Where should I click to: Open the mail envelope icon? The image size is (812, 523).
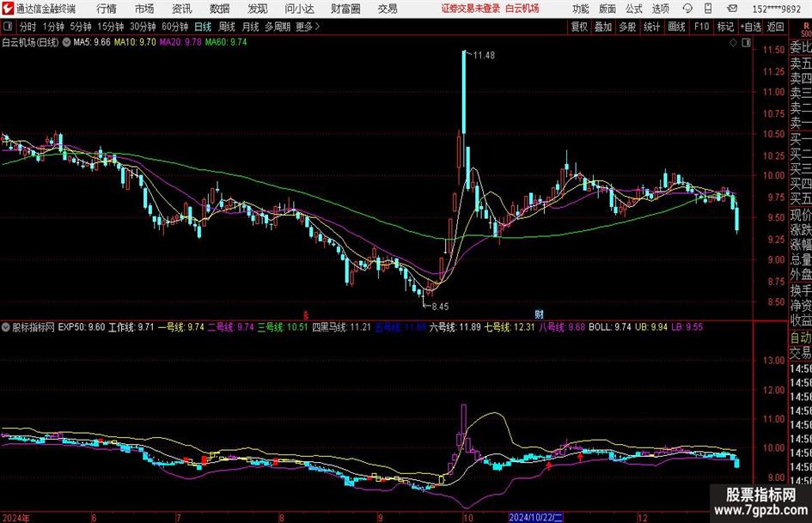732,9
